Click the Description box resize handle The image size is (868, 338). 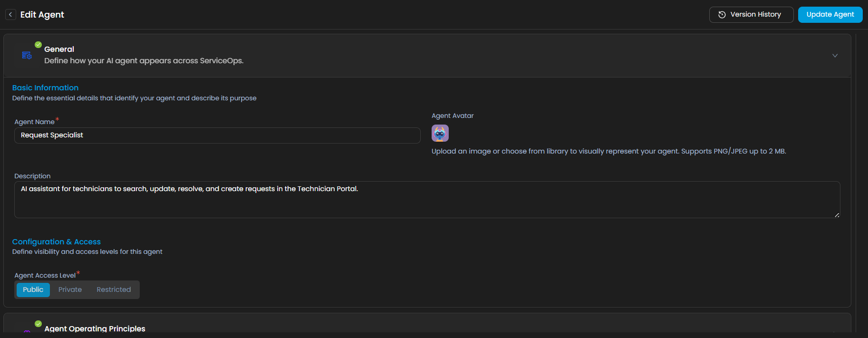[837, 215]
